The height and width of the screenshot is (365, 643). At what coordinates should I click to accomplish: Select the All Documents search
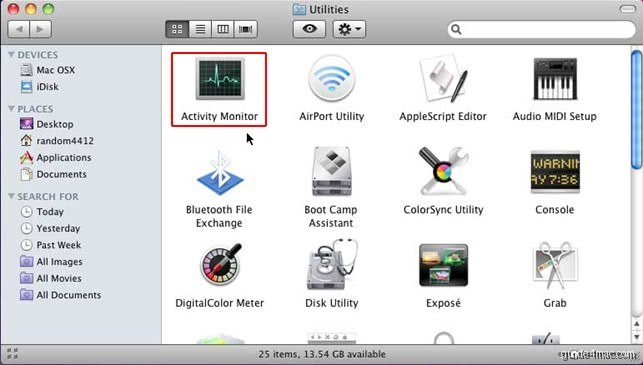(60, 295)
